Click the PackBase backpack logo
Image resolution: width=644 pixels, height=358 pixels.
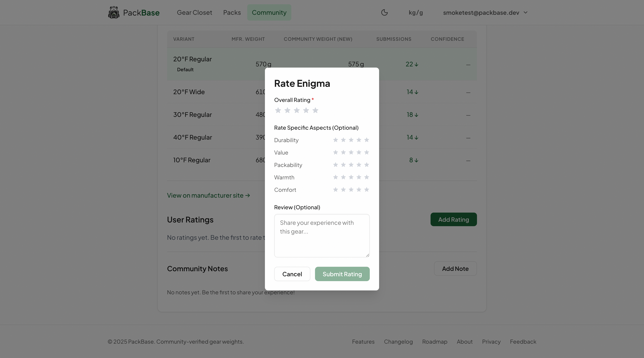coord(114,12)
